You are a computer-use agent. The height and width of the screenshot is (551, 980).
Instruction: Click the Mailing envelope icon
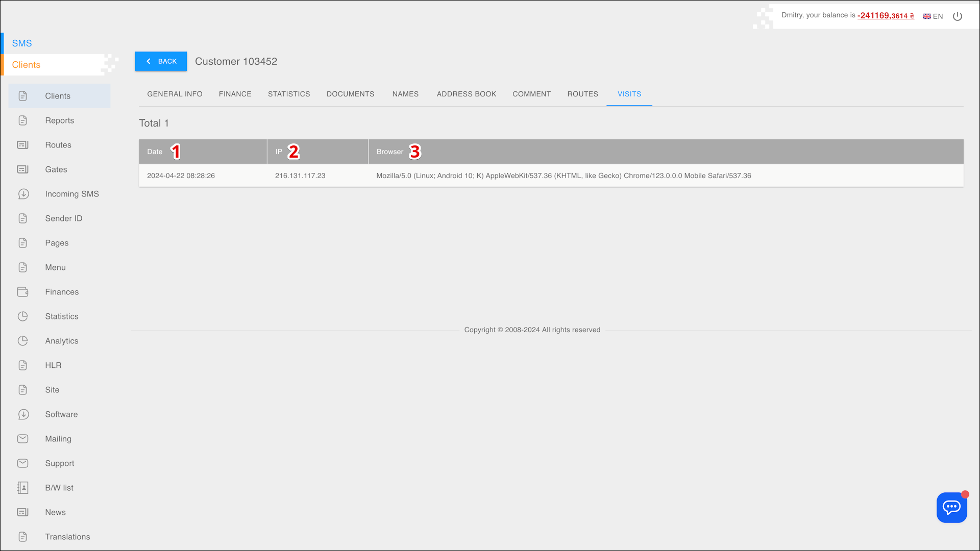[23, 439]
